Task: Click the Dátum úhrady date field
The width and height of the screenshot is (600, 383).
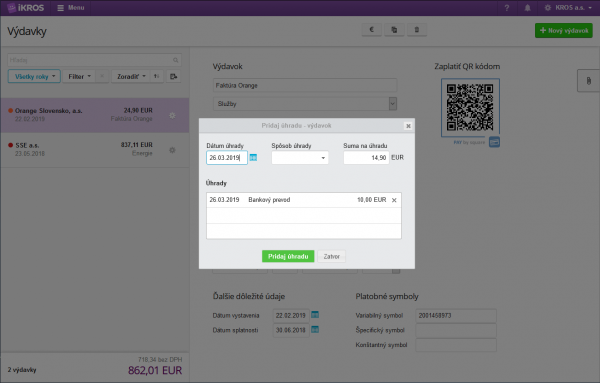Action: click(x=227, y=158)
